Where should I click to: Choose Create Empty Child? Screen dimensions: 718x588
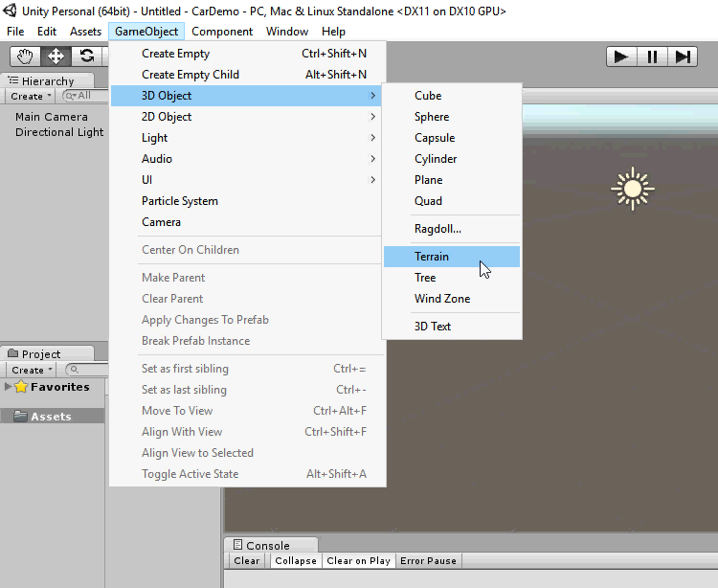click(246, 75)
